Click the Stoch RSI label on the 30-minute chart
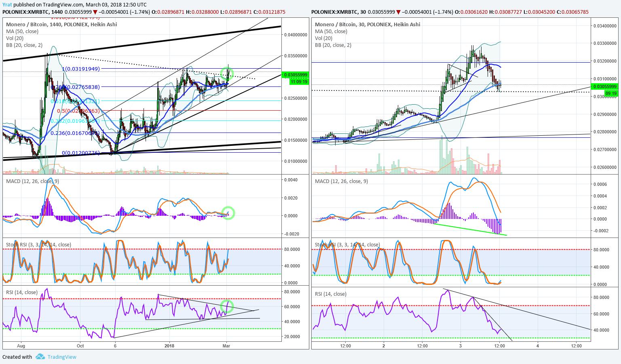The width and height of the screenshot is (621, 364). tap(347, 244)
